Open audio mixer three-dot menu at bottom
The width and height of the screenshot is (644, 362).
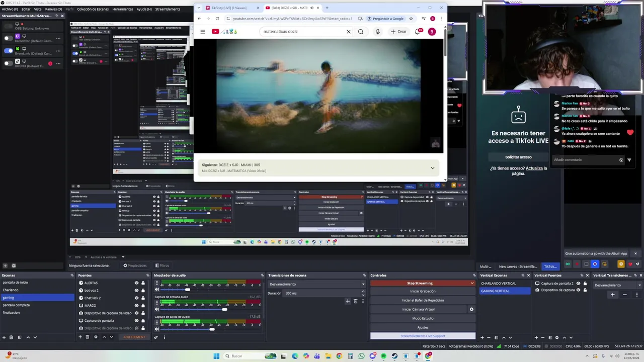[x=164, y=337]
